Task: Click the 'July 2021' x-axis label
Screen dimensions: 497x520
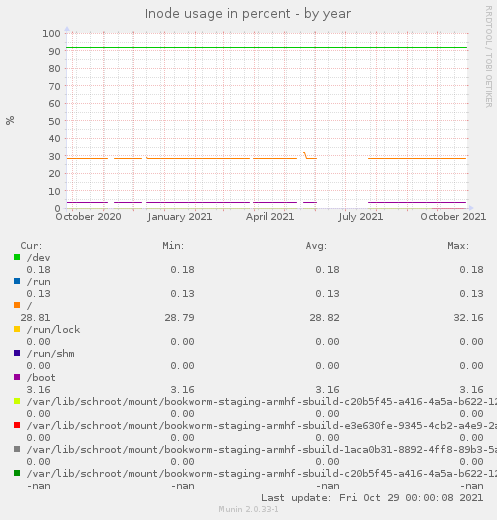Action: pyautogui.click(x=361, y=217)
